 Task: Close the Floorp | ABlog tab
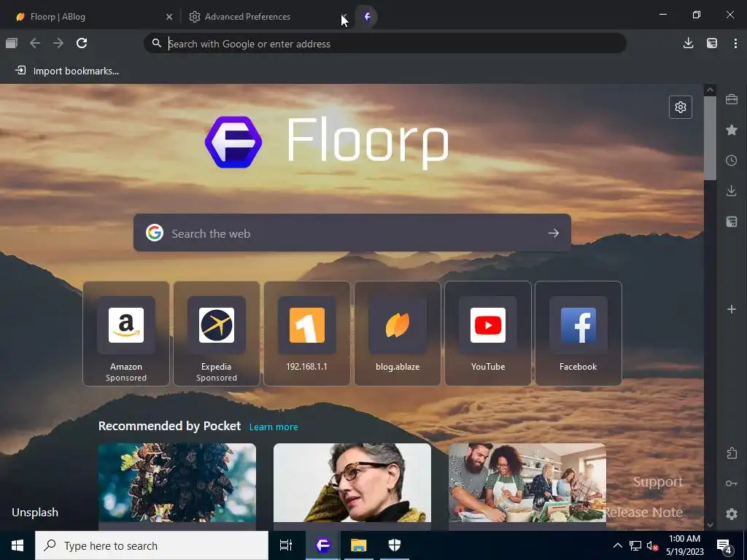[169, 17]
